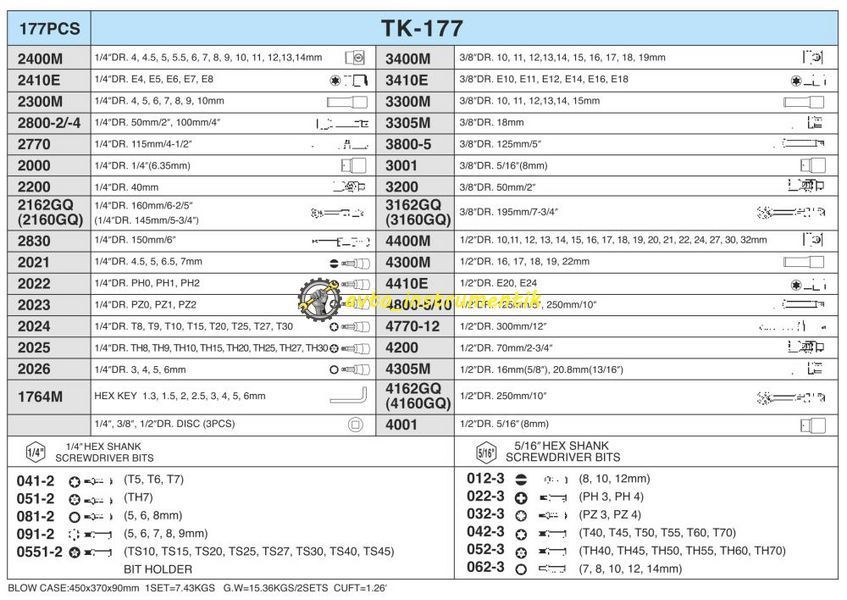Select the deep socket icon in the 4300M row
The image size is (847, 600).
[x=804, y=262]
